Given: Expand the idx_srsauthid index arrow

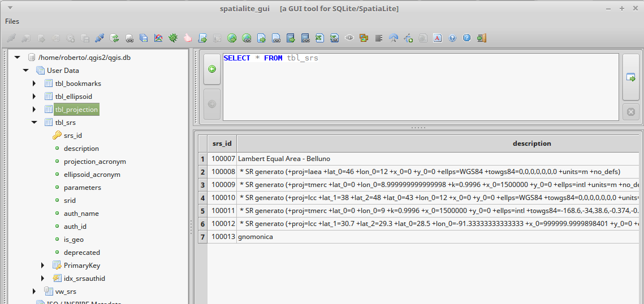Looking at the screenshot, I should pos(43,279).
